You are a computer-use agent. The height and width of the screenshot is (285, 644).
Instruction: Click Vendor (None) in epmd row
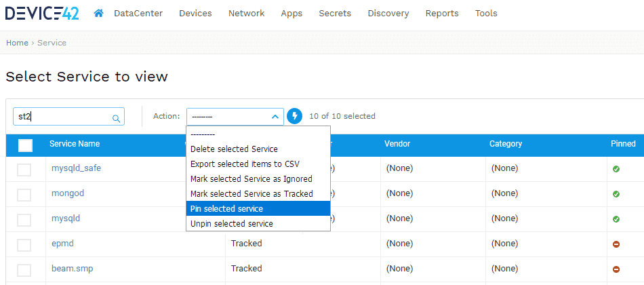coord(400,244)
